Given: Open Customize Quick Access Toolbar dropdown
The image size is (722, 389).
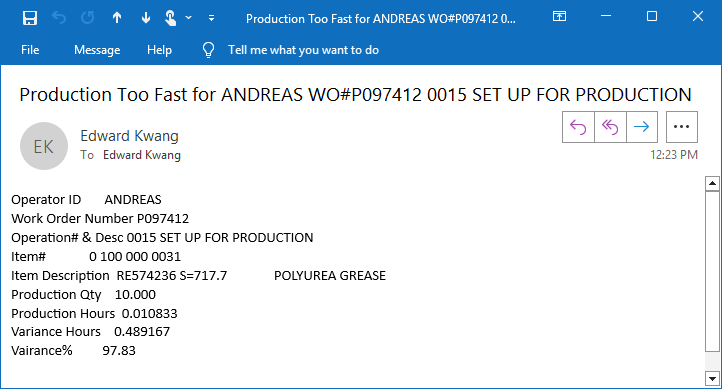Looking at the screenshot, I should [x=211, y=18].
